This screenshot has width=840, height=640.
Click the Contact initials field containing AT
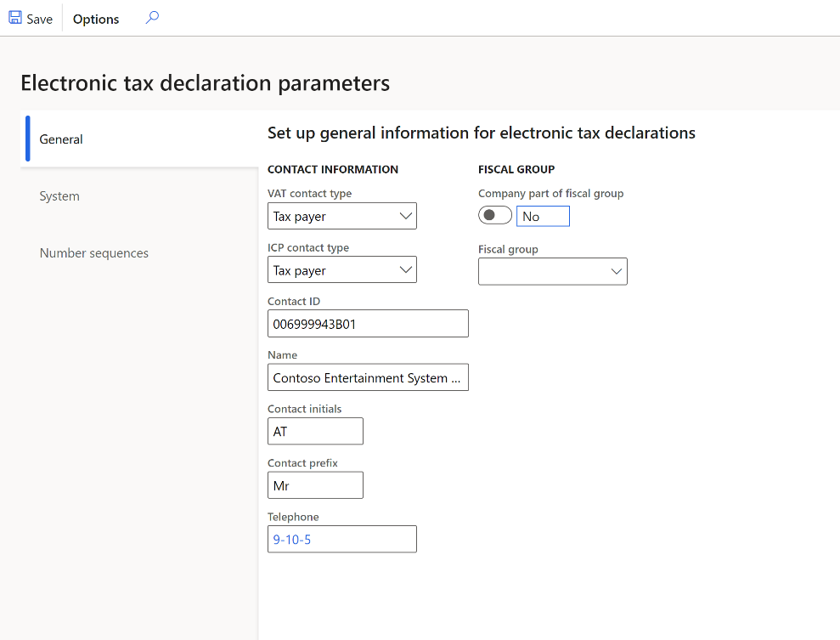tap(315, 431)
